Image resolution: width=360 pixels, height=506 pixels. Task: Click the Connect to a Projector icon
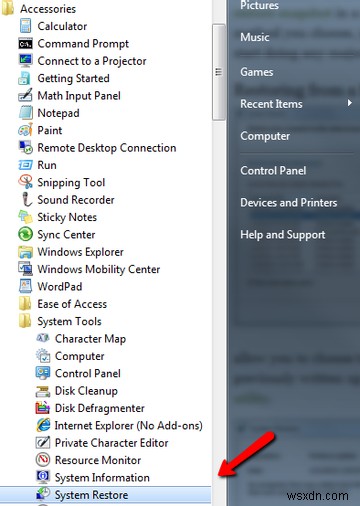25,61
